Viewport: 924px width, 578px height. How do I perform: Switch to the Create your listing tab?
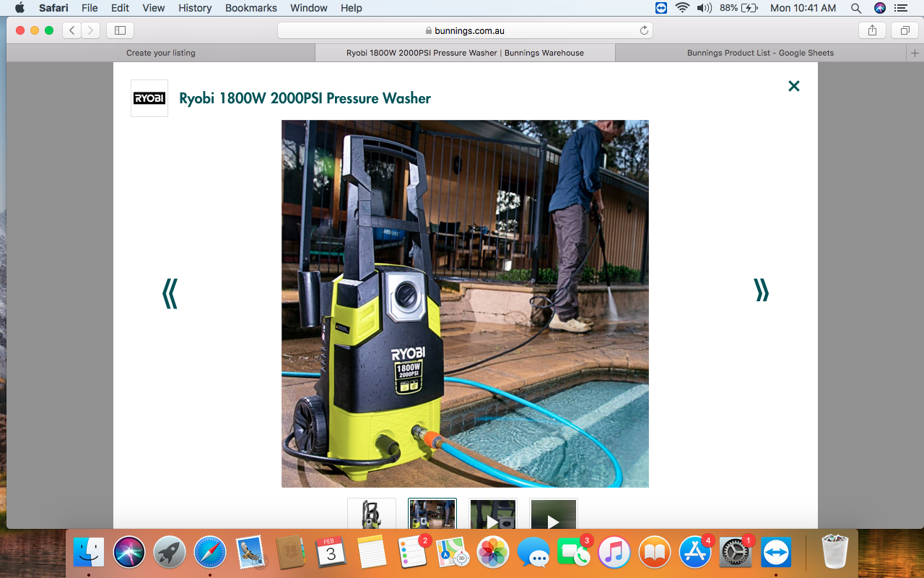(x=161, y=53)
